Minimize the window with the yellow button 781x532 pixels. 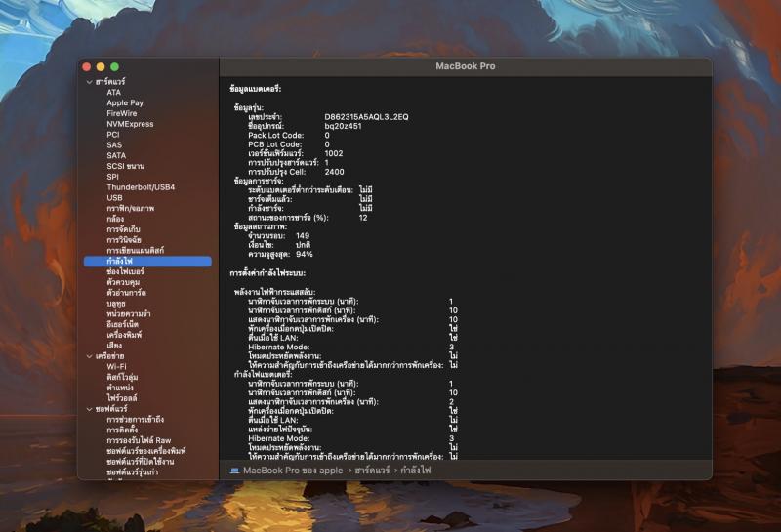click(x=101, y=66)
